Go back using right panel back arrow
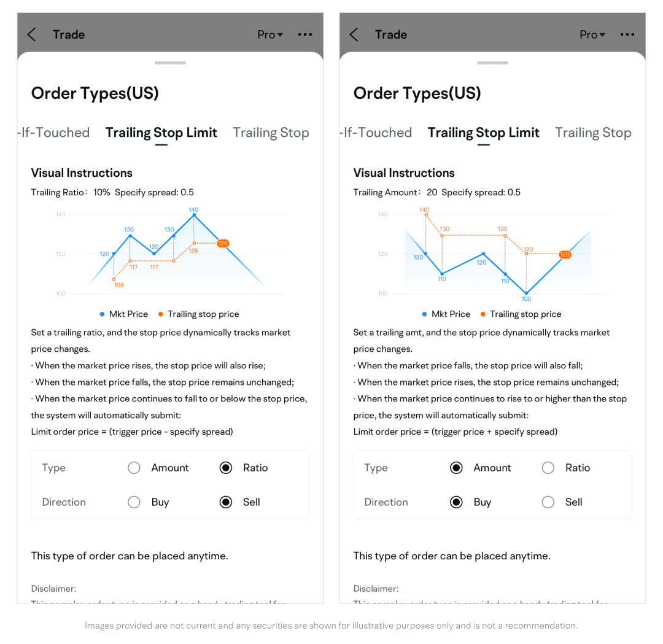663x644 pixels. 354,35
